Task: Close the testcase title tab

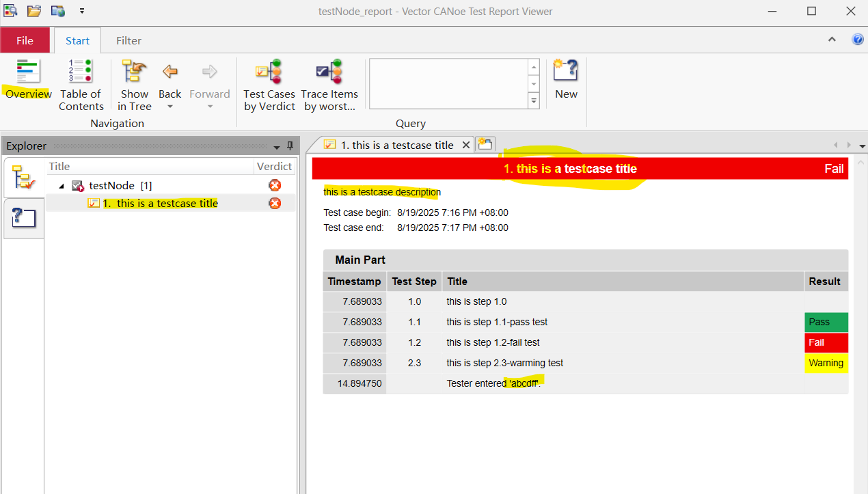Action: tap(466, 145)
